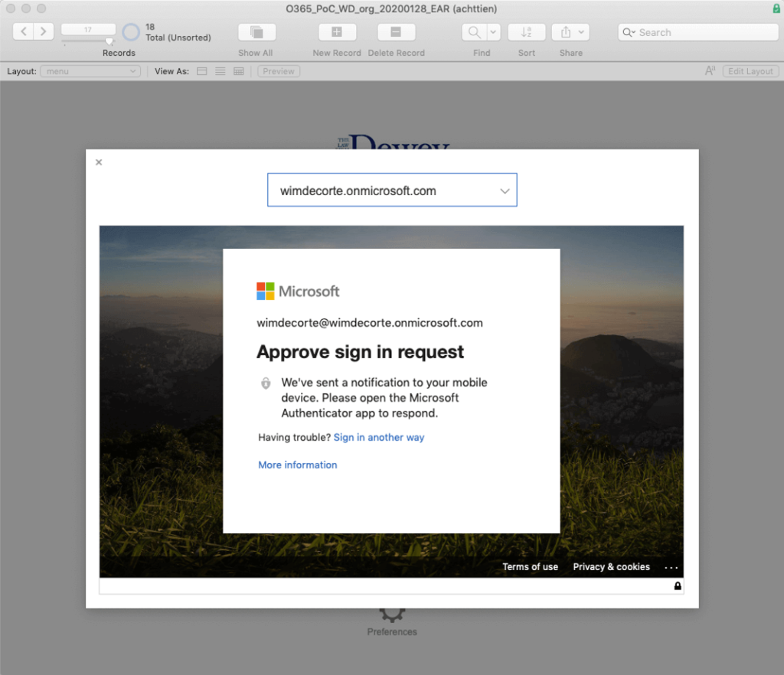Click the Delete Record icon

click(x=396, y=32)
